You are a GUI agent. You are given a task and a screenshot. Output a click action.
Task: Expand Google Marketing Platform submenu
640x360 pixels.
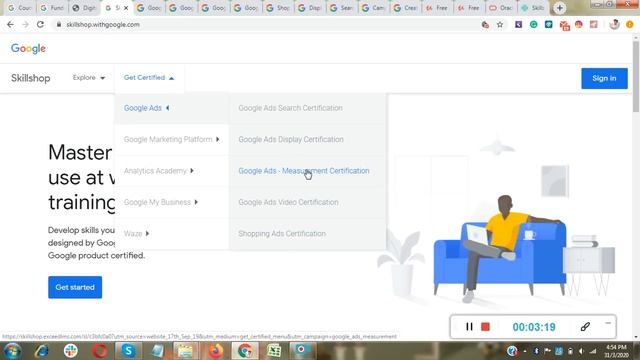pyautogui.click(x=171, y=140)
